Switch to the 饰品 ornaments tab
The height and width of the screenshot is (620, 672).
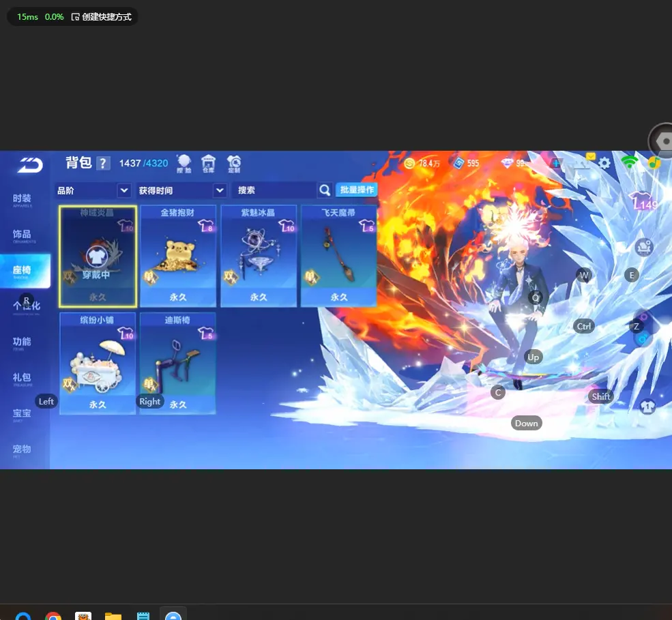tap(23, 236)
